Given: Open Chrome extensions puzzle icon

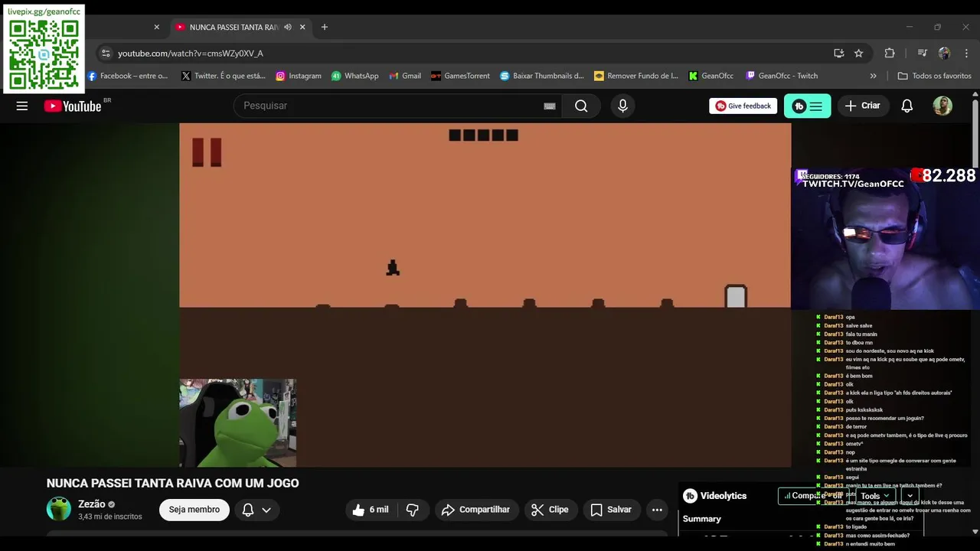Looking at the screenshot, I should pos(890,54).
